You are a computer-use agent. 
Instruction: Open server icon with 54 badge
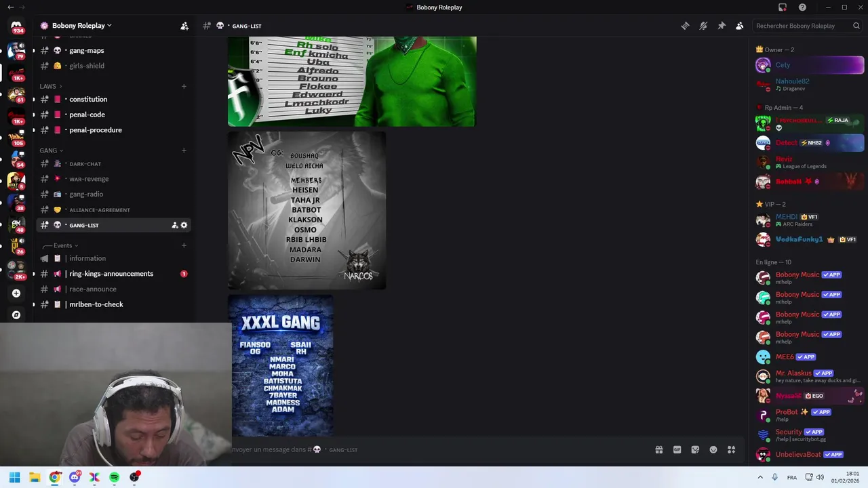16,160
